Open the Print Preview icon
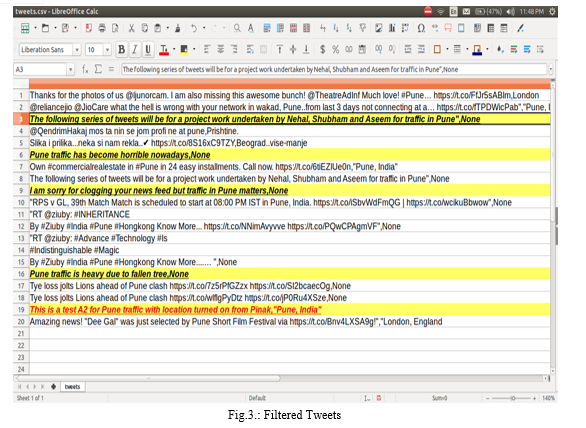586x428 pixels. (115, 28)
